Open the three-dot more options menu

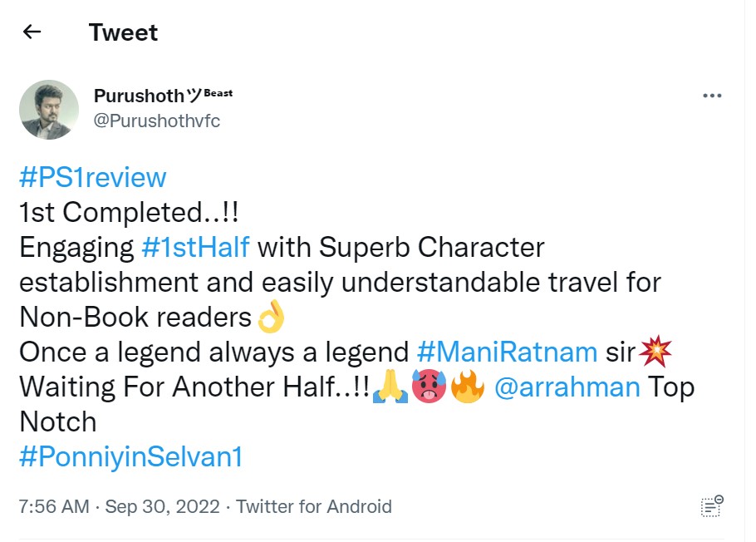pos(712,96)
